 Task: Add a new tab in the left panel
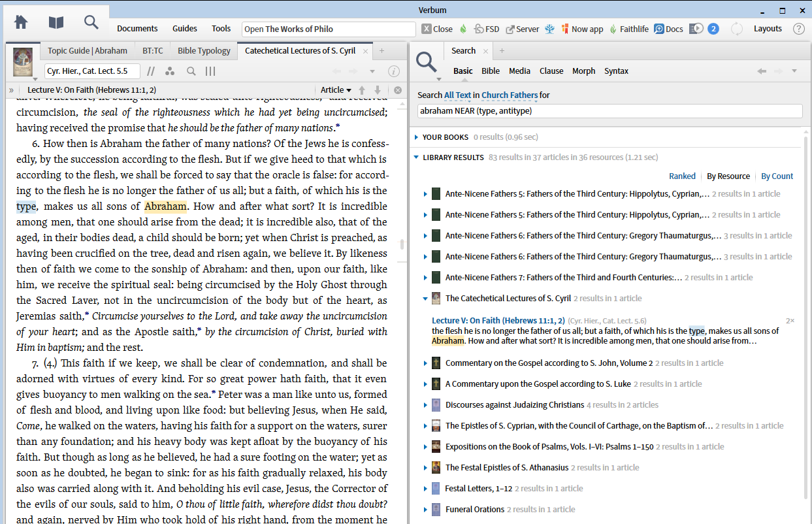point(382,51)
